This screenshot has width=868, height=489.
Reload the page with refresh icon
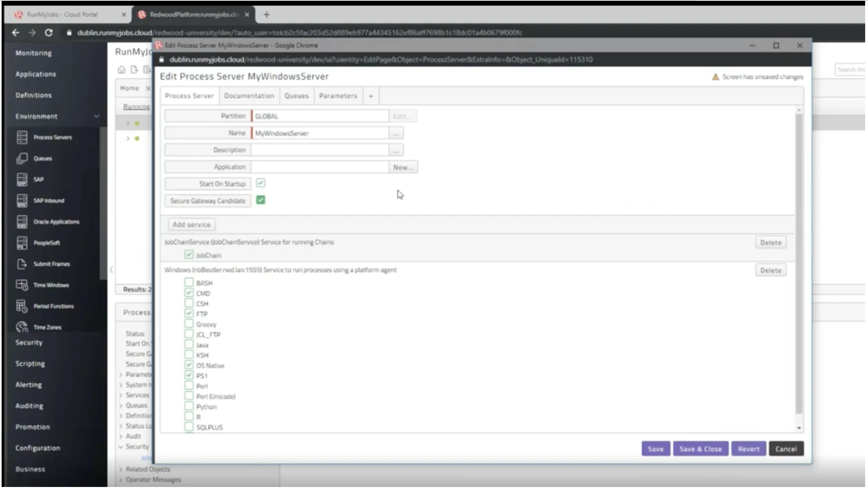click(x=48, y=32)
